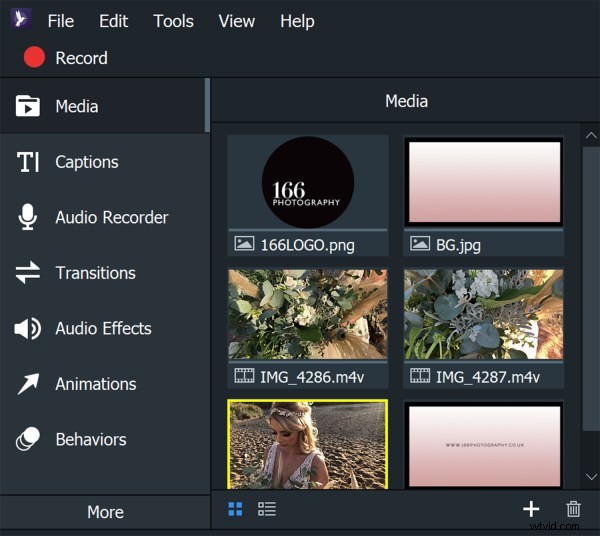The height and width of the screenshot is (536, 600).
Task: Add media with the plus icon
Action: point(531,509)
